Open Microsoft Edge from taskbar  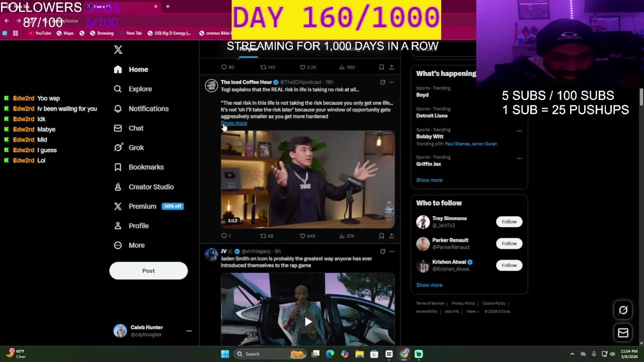(x=330, y=354)
